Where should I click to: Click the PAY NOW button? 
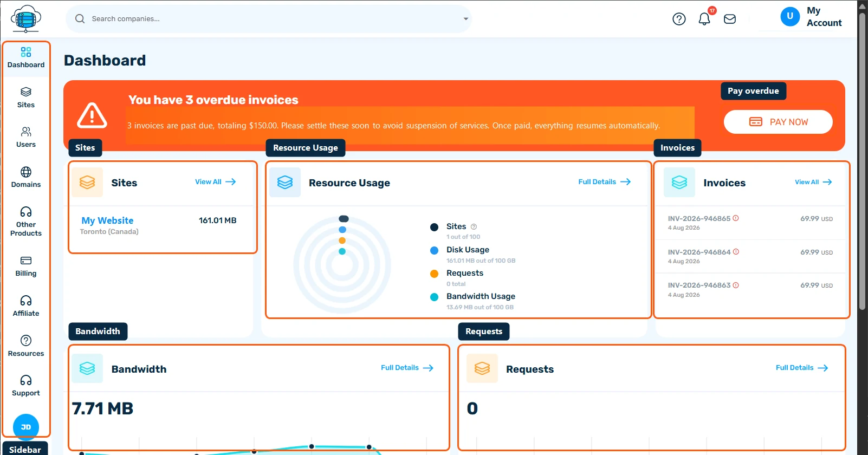(x=778, y=122)
